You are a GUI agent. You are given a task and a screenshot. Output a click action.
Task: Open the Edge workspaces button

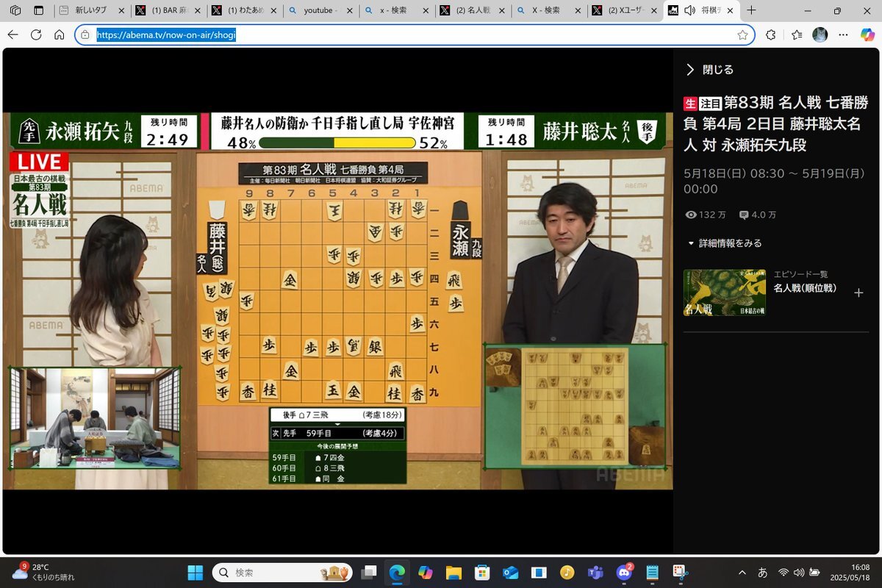coord(15,11)
